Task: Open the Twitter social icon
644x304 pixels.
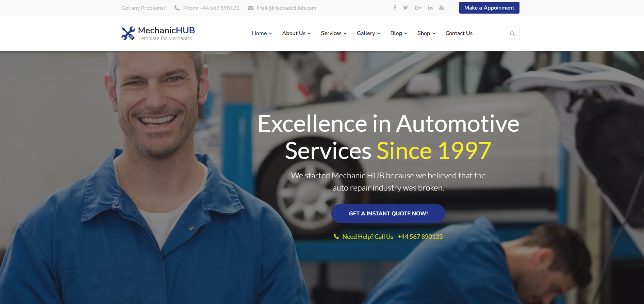Action: (406, 8)
